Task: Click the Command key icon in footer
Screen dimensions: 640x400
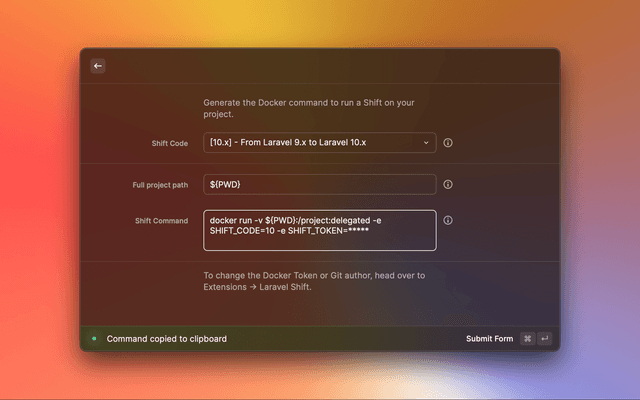Action: coord(528,339)
